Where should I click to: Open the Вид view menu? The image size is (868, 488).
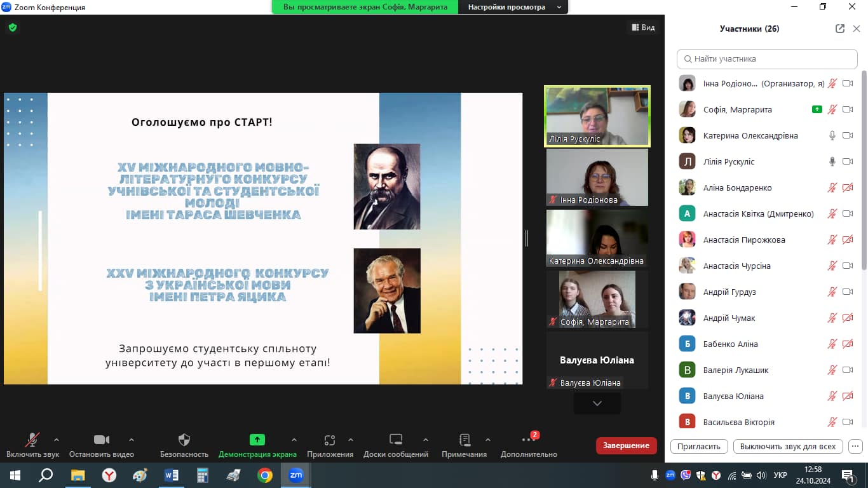tap(643, 27)
